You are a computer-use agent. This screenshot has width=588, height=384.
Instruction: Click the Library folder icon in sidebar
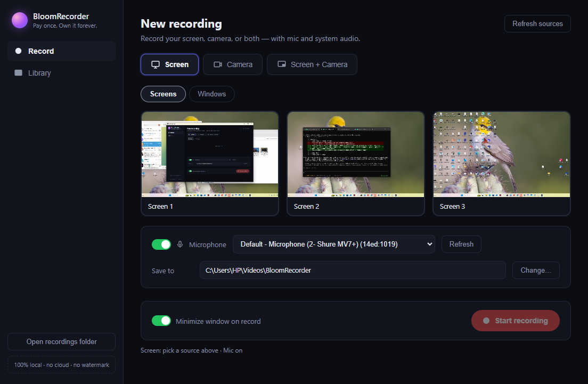18,73
